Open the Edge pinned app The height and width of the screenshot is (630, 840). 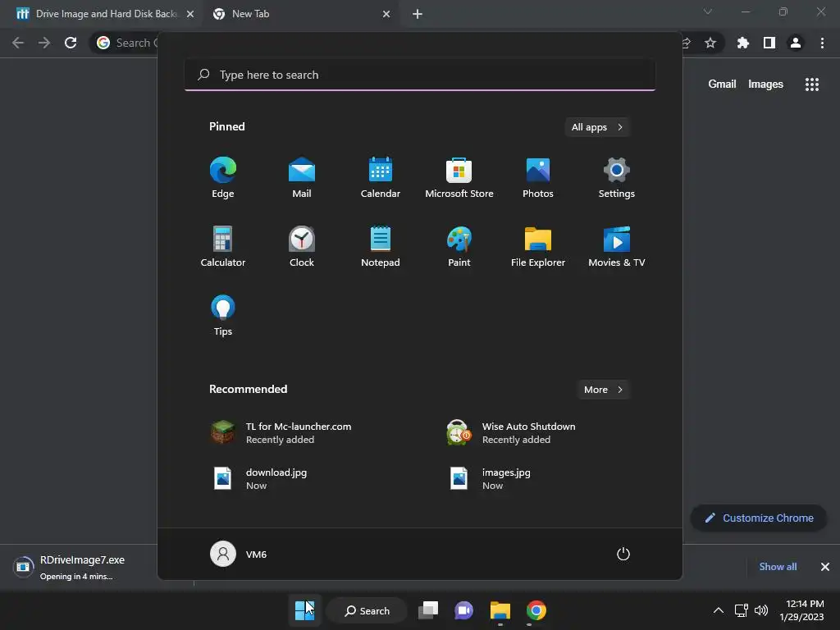(x=223, y=178)
